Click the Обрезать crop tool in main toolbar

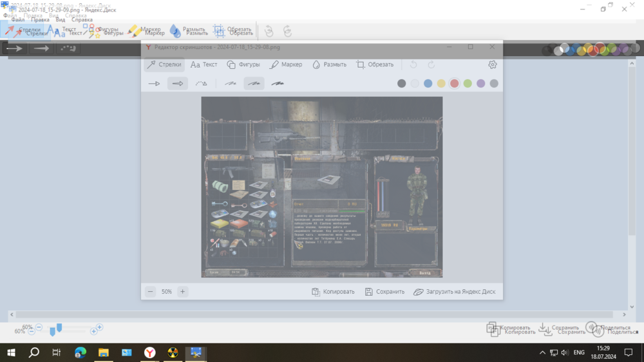(233, 30)
